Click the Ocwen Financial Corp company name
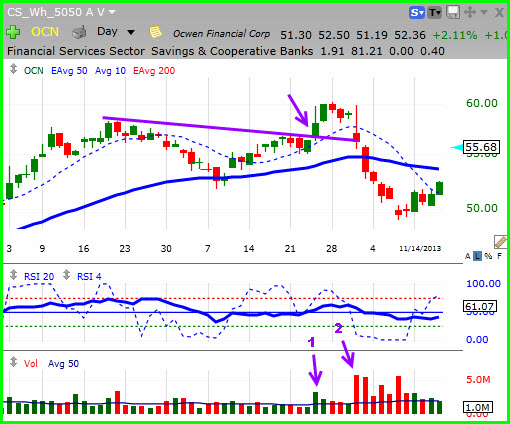This screenshot has height=424, width=510. point(221,34)
